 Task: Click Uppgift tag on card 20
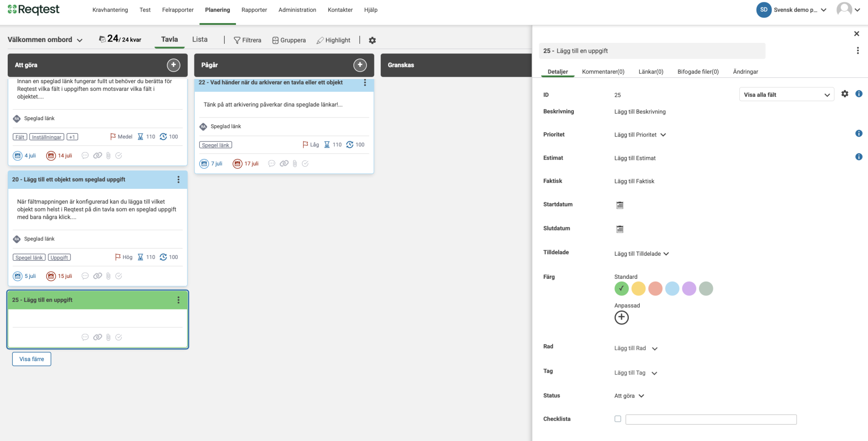pos(59,258)
